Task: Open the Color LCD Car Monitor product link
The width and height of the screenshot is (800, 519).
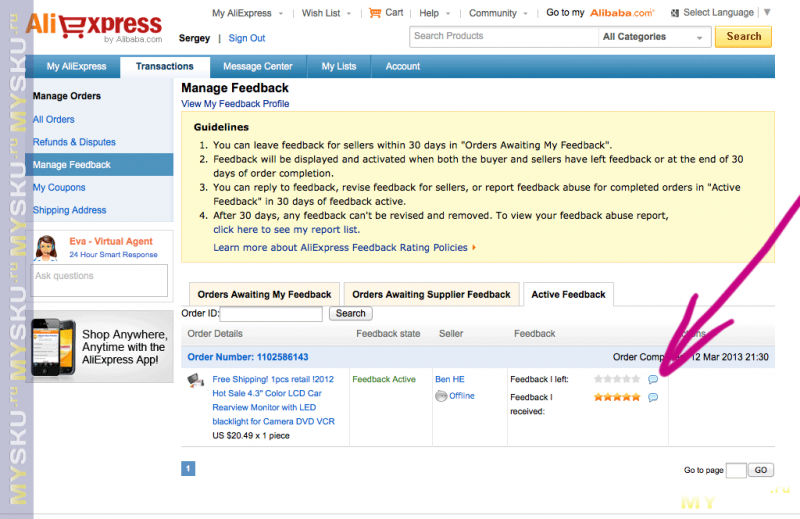Action: [x=273, y=401]
